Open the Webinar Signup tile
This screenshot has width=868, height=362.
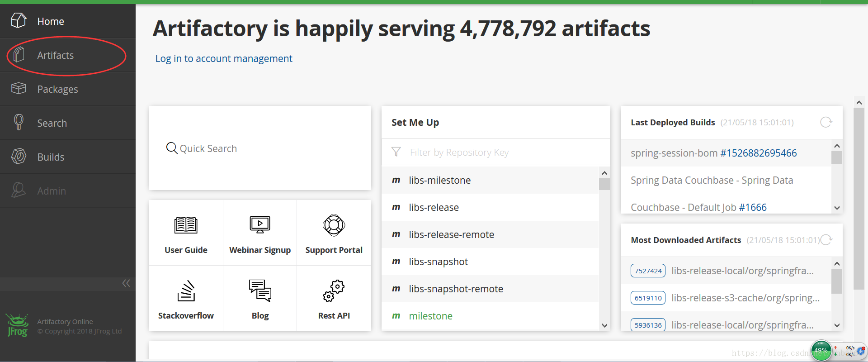tap(260, 233)
